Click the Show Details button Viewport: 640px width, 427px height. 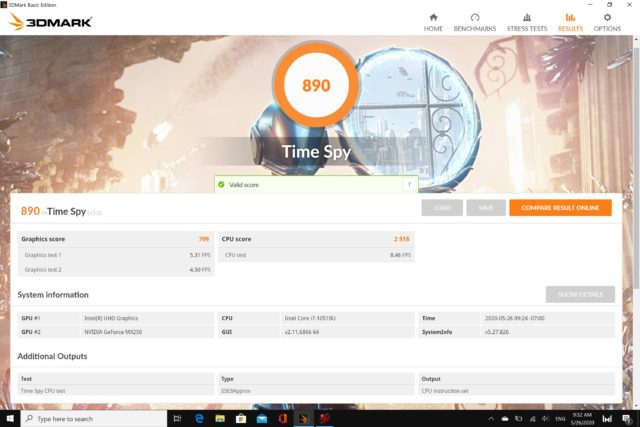pos(580,294)
